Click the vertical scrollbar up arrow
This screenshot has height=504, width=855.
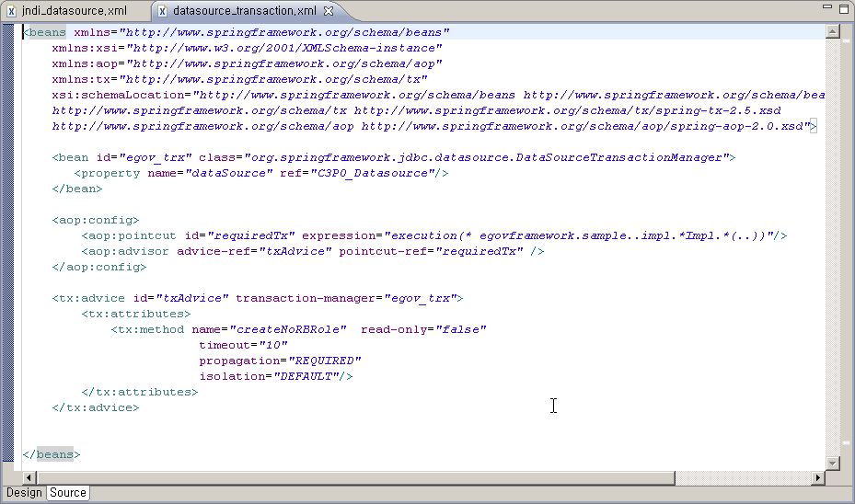click(833, 32)
